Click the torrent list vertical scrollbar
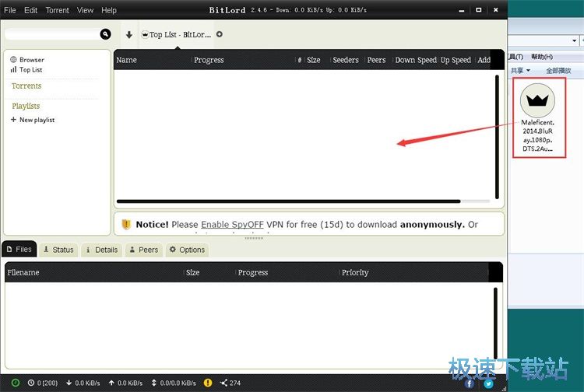Image resolution: width=584 pixels, height=392 pixels. pyautogui.click(x=497, y=137)
